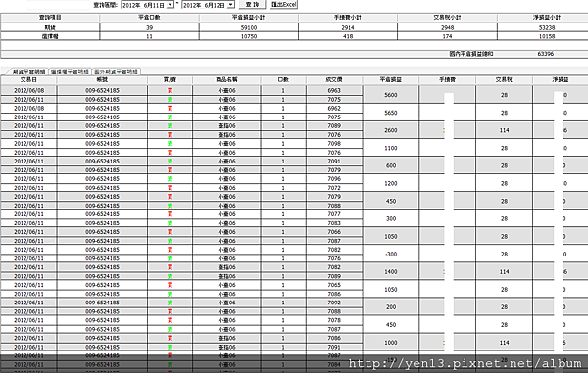Select the 成交價 cell 7077

click(x=334, y=214)
